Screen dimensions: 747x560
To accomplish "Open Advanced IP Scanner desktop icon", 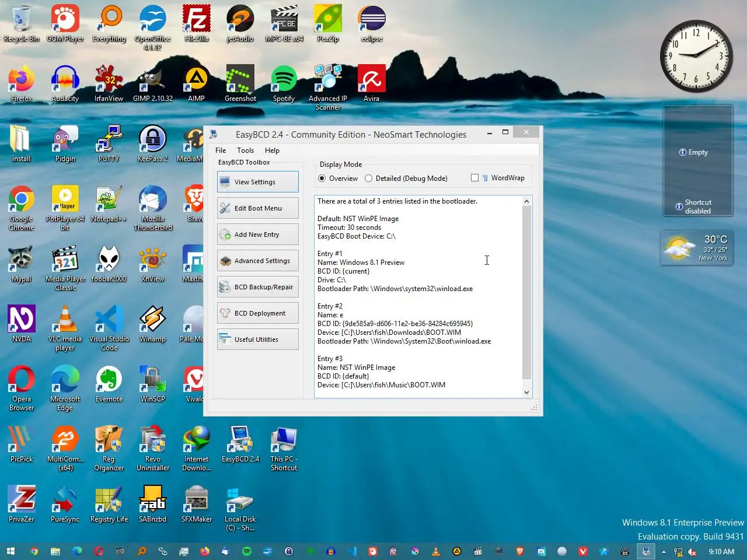I will coord(328,88).
